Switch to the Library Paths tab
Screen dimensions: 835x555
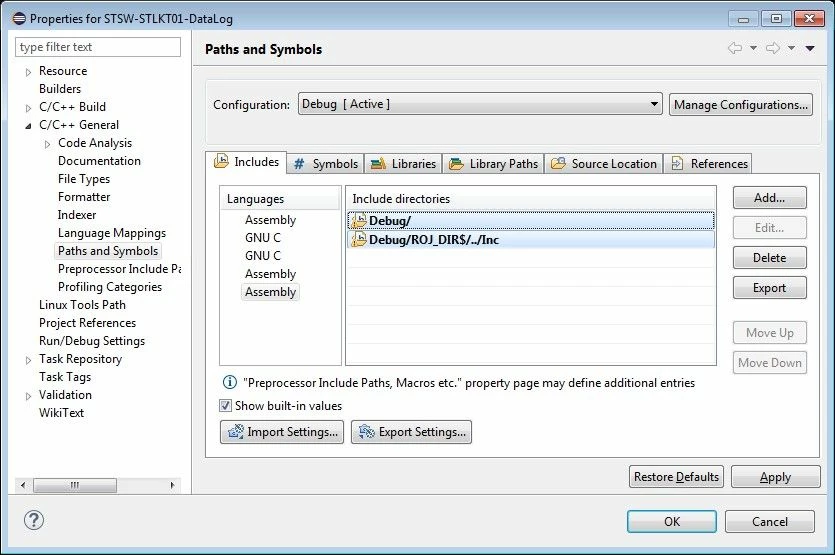pyautogui.click(x=493, y=164)
